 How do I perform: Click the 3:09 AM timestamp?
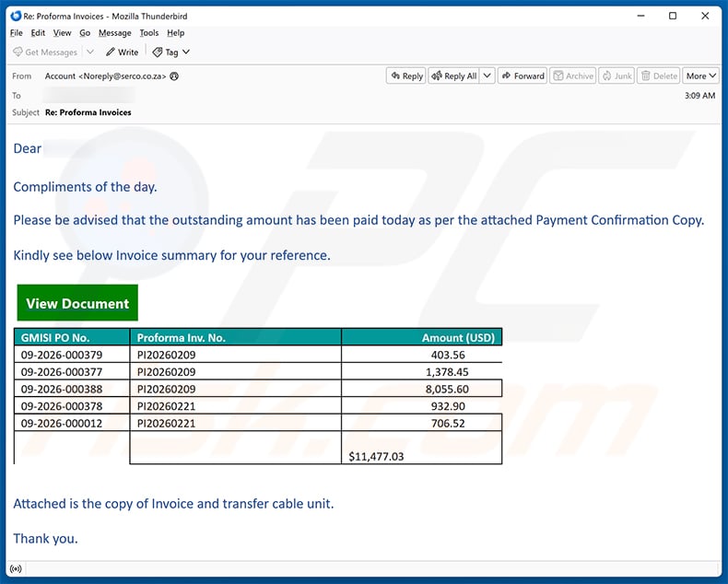[699, 96]
